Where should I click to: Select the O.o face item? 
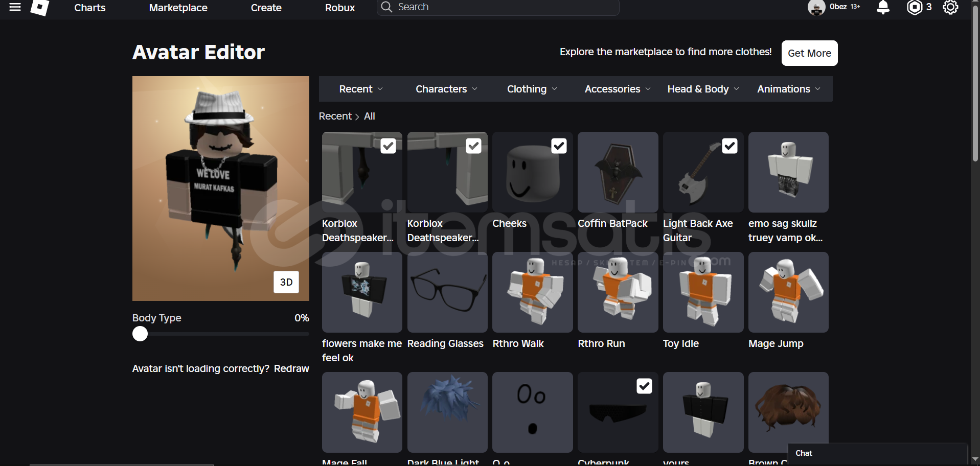click(533, 412)
